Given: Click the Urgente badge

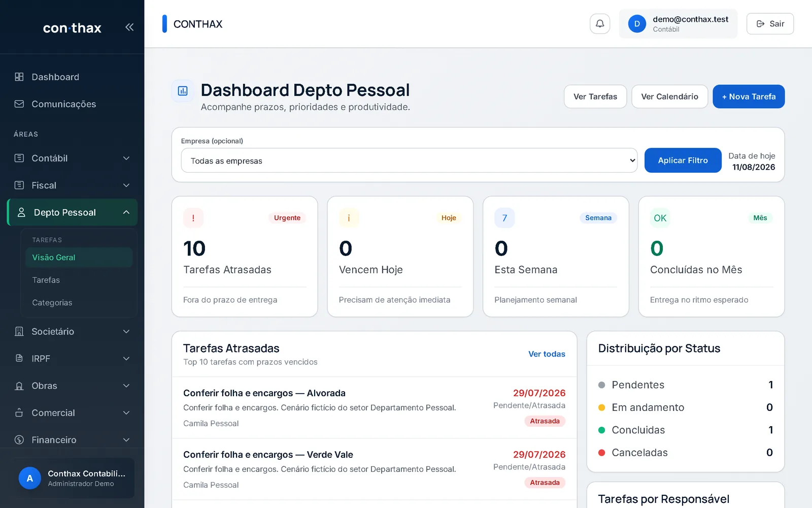Looking at the screenshot, I should pos(287,218).
